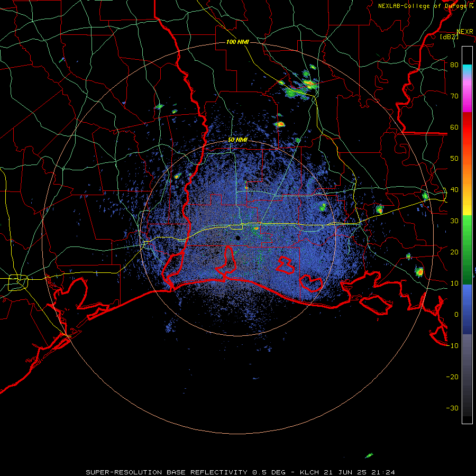Click the dBZ units label above color scale

pyautogui.click(x=449, y=36)
